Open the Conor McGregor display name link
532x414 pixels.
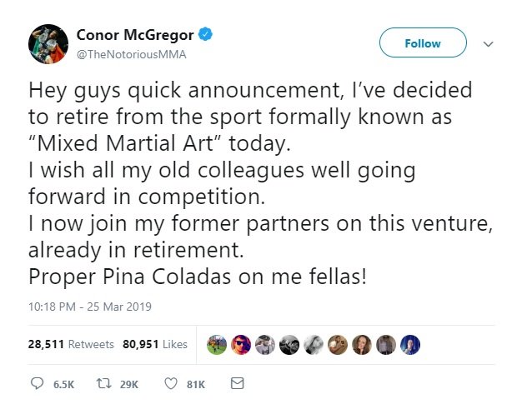135,35
